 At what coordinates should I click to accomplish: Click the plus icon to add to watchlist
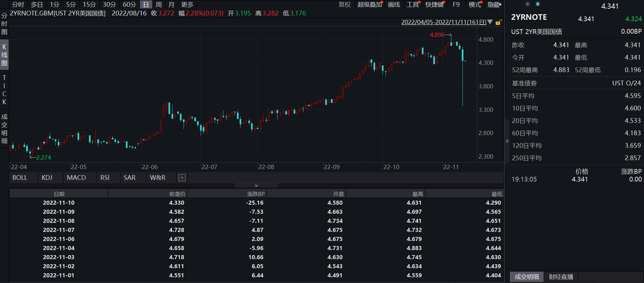(528, 4)
